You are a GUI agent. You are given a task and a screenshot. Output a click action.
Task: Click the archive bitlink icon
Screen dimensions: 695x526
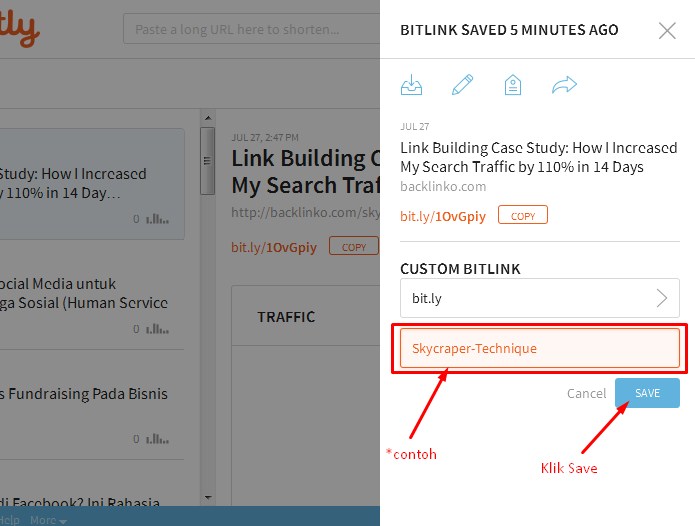click(411, 85)
